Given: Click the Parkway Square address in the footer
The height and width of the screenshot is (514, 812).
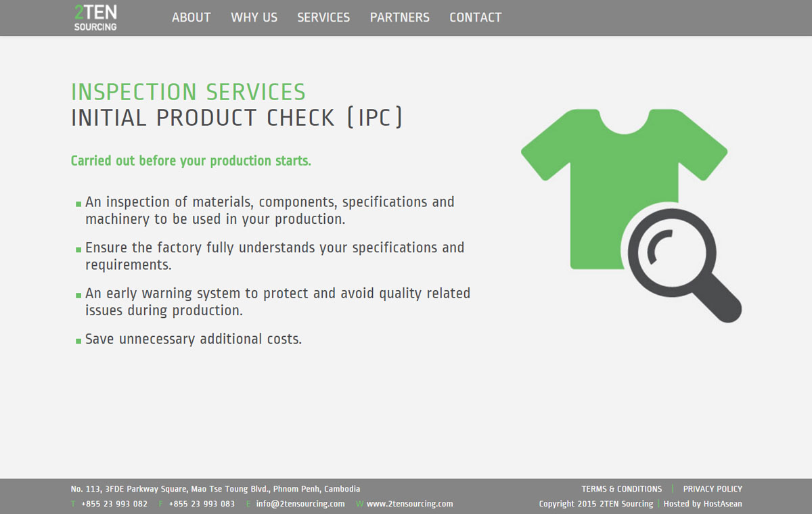Looking at the screenshot, I should (215, 489).
